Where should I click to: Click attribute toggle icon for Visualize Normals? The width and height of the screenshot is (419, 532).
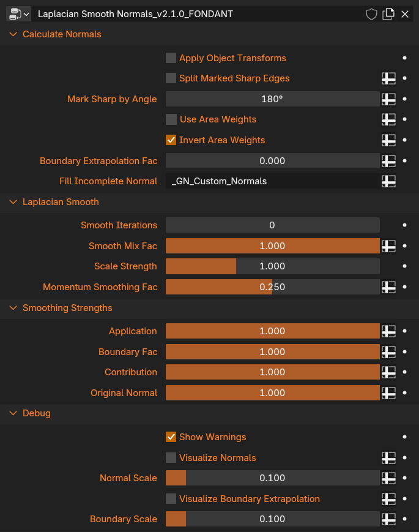388,457
